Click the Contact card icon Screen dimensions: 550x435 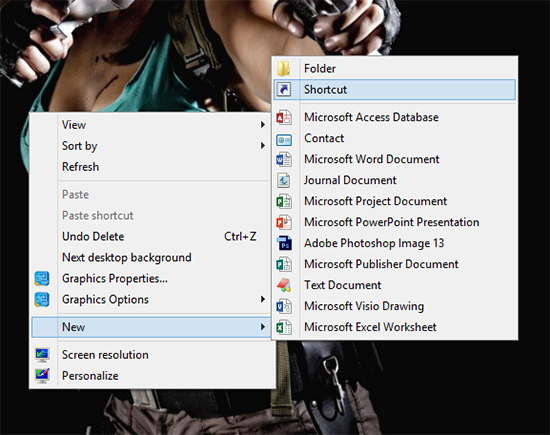coord(284,140)
